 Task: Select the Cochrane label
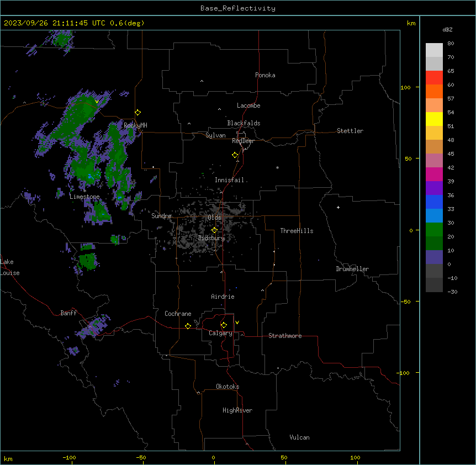point(178,314)
